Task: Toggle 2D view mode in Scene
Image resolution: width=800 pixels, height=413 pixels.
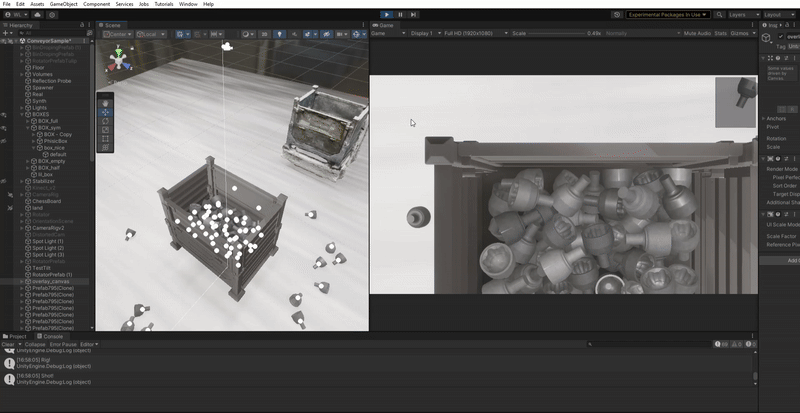Action: coord(264,34)
